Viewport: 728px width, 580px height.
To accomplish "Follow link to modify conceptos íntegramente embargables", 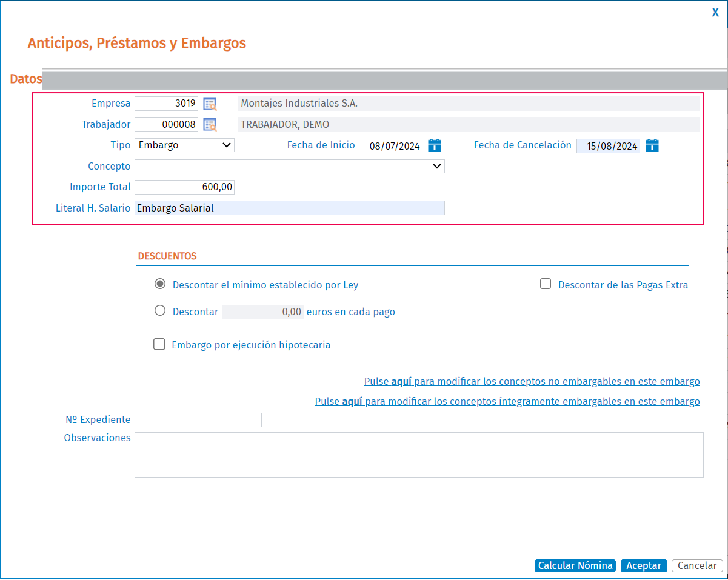I will 507,402.
